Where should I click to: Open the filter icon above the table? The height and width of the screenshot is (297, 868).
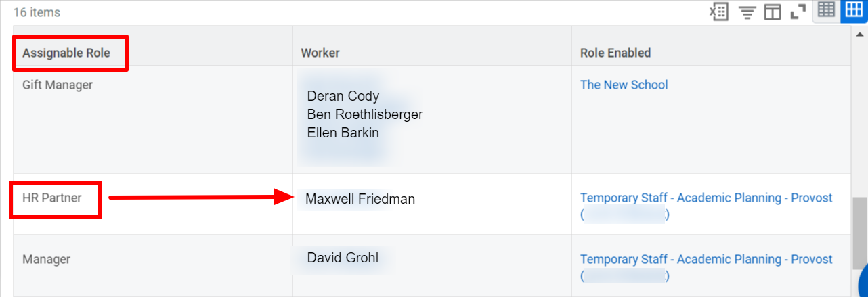[747, 12]
